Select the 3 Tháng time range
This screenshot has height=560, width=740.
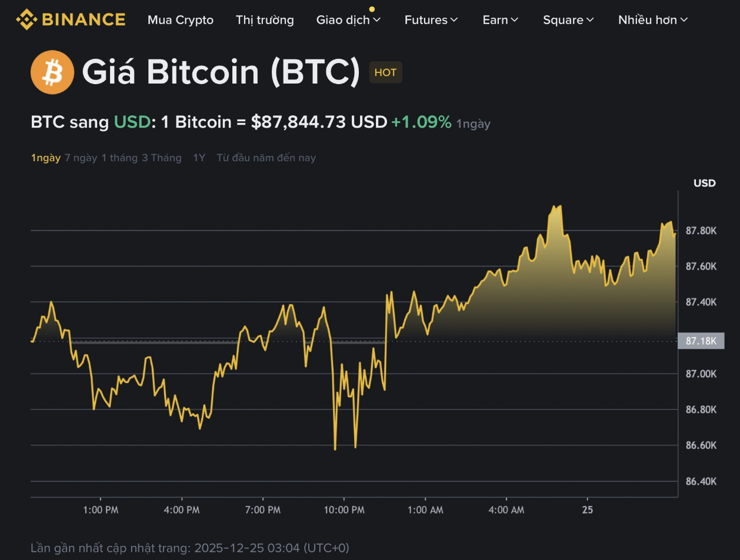click(162, 158)
